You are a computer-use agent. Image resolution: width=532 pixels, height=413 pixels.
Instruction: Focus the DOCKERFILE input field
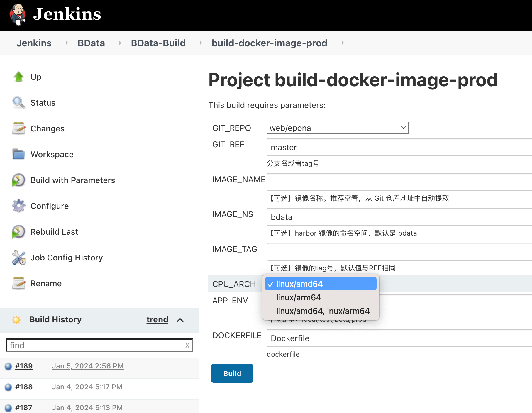tap(399, 338)
